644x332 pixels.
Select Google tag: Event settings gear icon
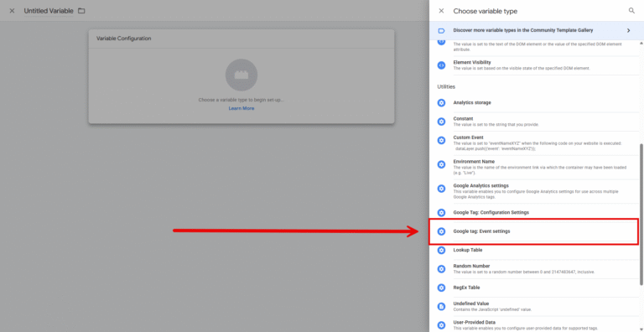(x=441, y=231)
